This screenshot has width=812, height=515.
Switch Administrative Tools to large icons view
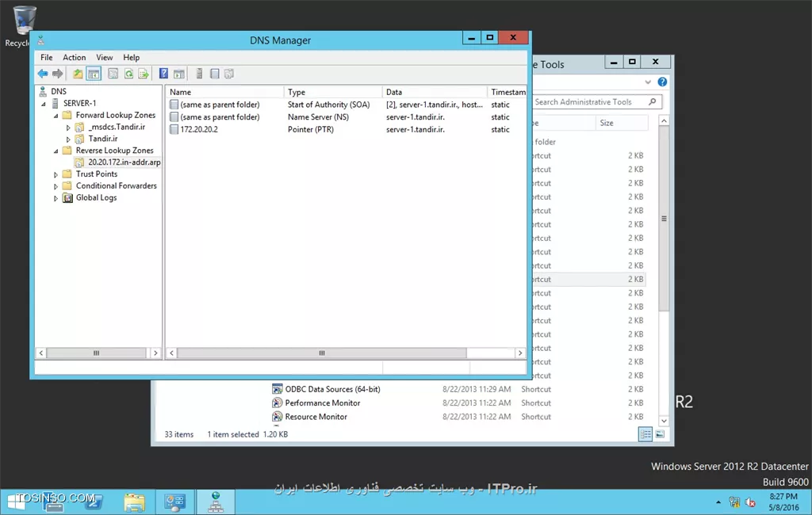(660, 434)
